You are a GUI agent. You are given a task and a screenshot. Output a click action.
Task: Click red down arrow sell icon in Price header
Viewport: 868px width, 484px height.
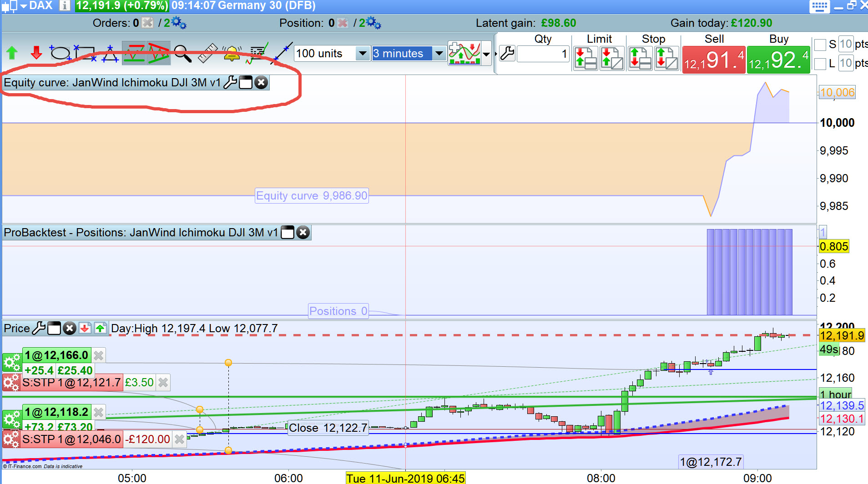[85, 328]
